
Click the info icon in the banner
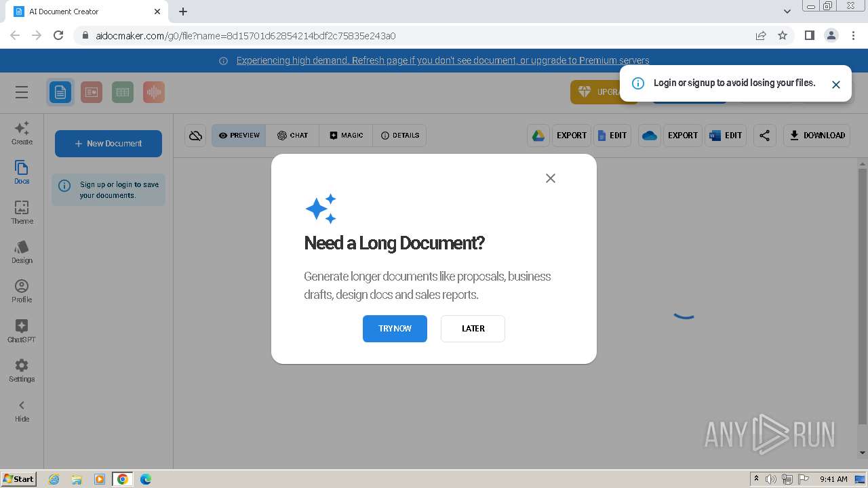[223, 61]
